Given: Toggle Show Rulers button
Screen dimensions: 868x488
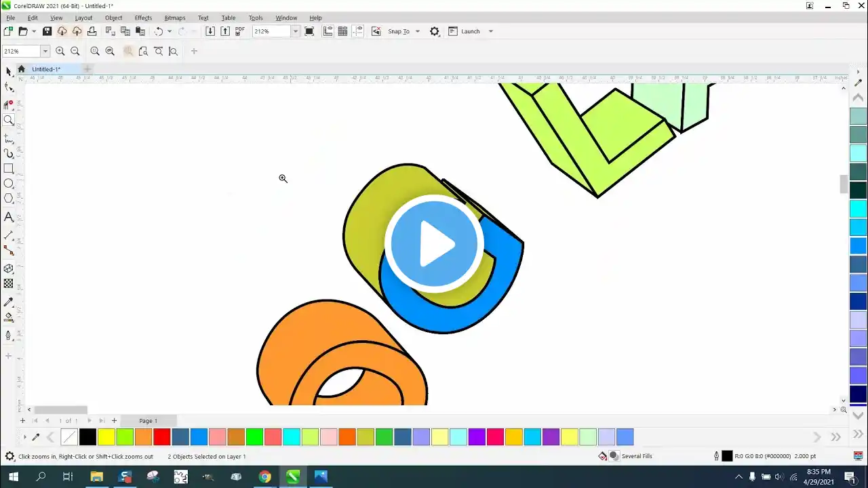Looking at the screenshot, I should click(x=328, y=31).
